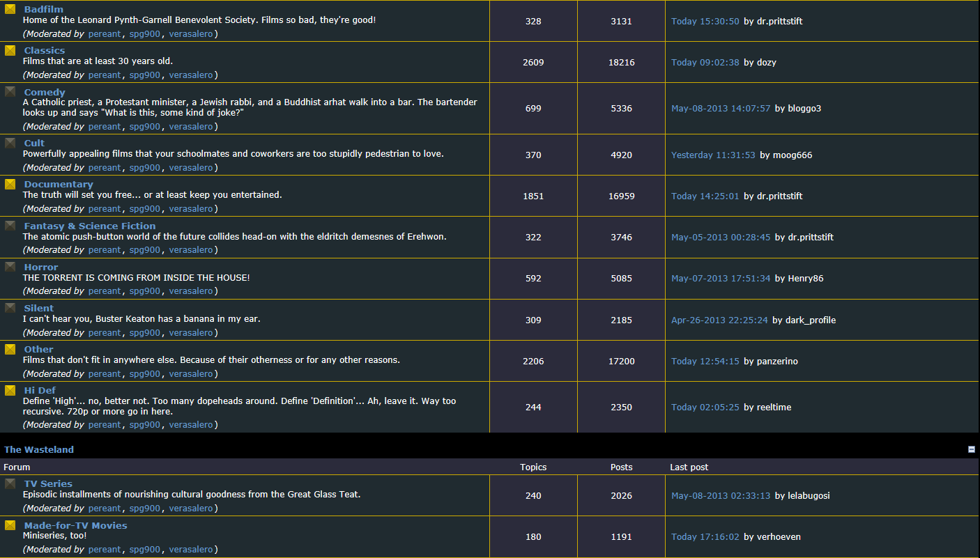Open the Fantasy & Science Fiction forum
Screen dimensions: 980x558
coord(90,226)
